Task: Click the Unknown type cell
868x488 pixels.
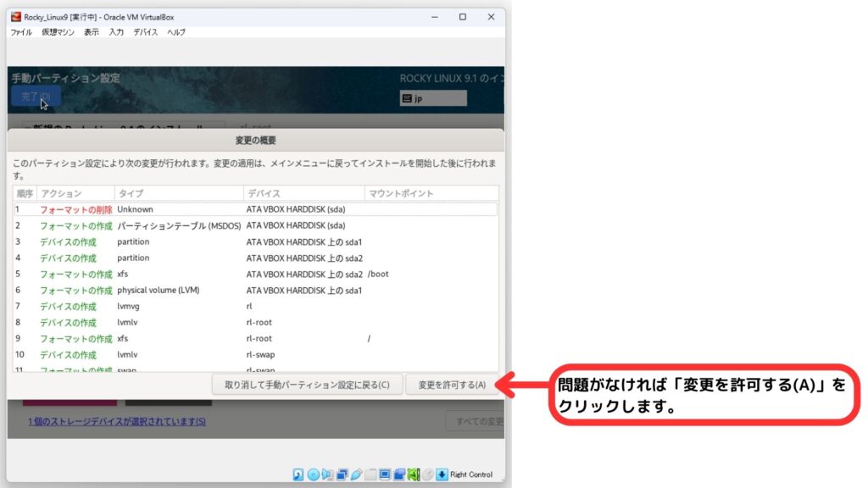Action: coord(135,209)
